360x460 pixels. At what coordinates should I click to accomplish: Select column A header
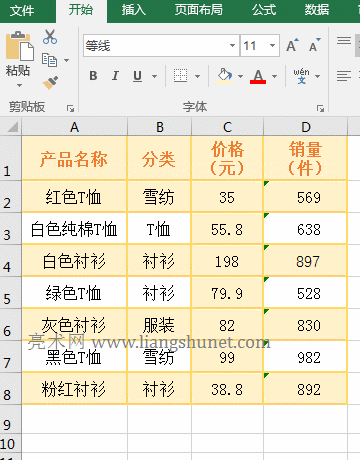[x=74, y=127]
